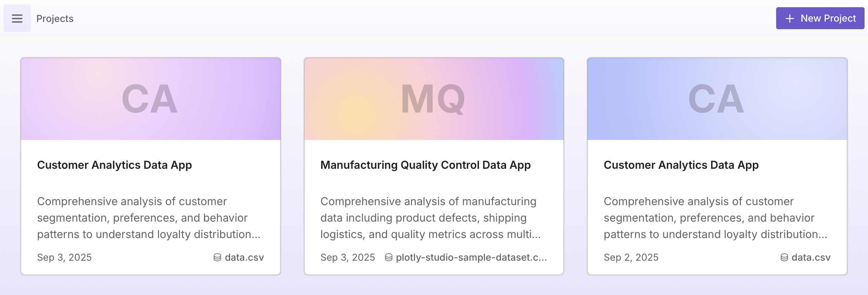868x295 pixels.
Task: Open the hamburger sidebar menu
Action: tap(17, 19)
